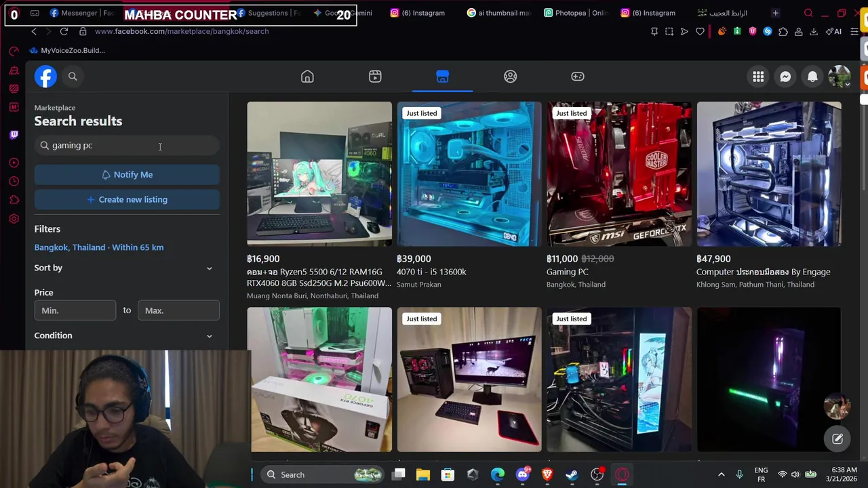Screen dimensions: 868x488
Task: Open the ฿16,900 Ryzen5 5500 listing photo
Action: pos(319,174)
